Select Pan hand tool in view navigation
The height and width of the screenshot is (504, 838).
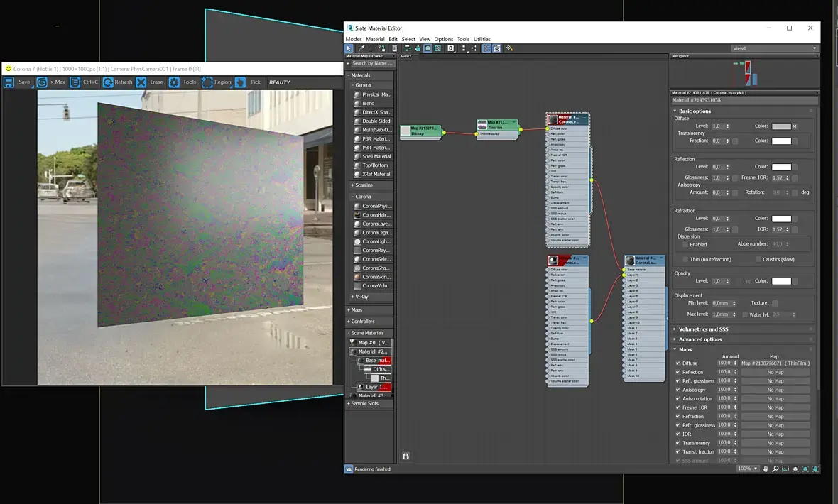pyautogui.click(x=766, y=469)
